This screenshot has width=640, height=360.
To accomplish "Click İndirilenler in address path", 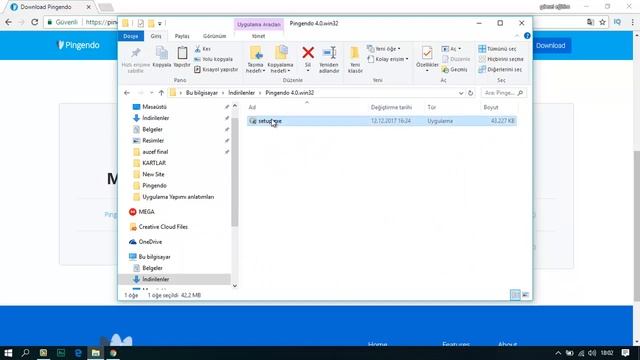I will pos(241,93).
